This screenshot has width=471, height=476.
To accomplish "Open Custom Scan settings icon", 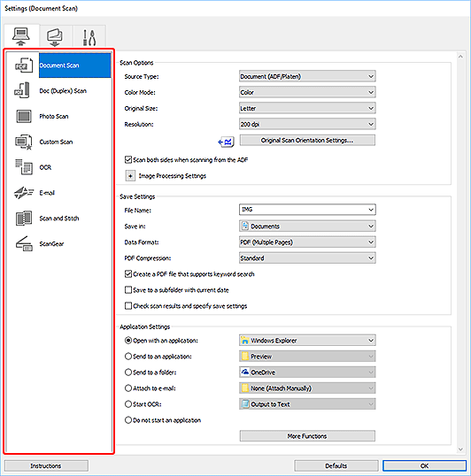I will 23,142.
